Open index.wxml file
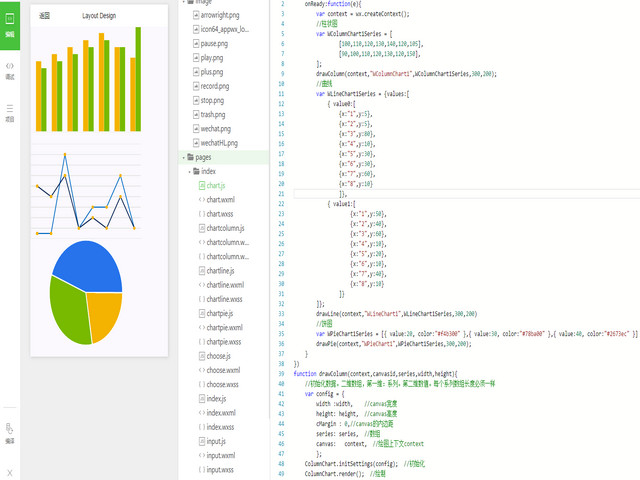Image resolution: width=640 pixels, height=480 pixels. point(217,413)
